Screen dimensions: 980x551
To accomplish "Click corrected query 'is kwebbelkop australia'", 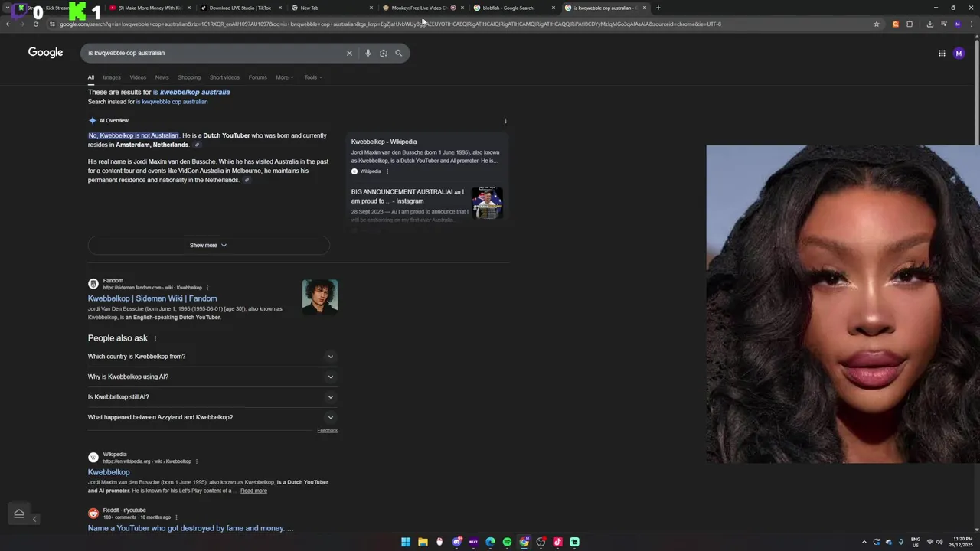I will (191, 93).
